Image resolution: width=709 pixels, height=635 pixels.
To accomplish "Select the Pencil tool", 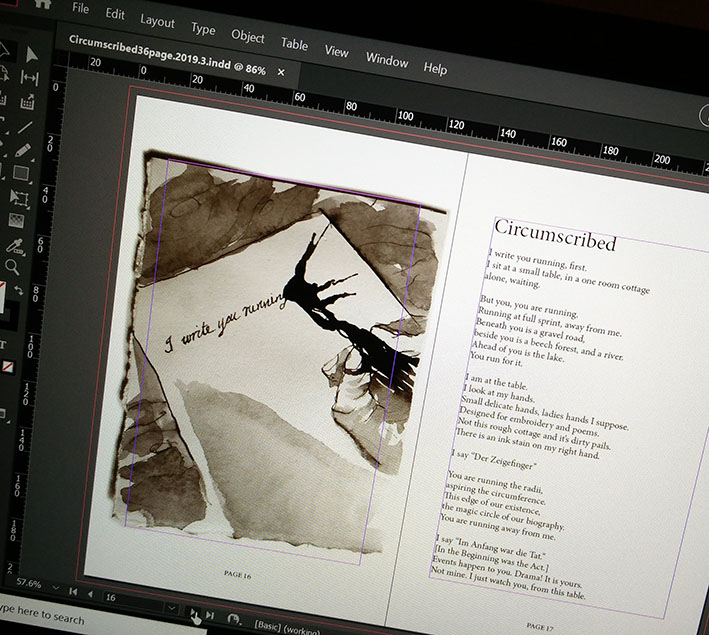I will (23, 150).
